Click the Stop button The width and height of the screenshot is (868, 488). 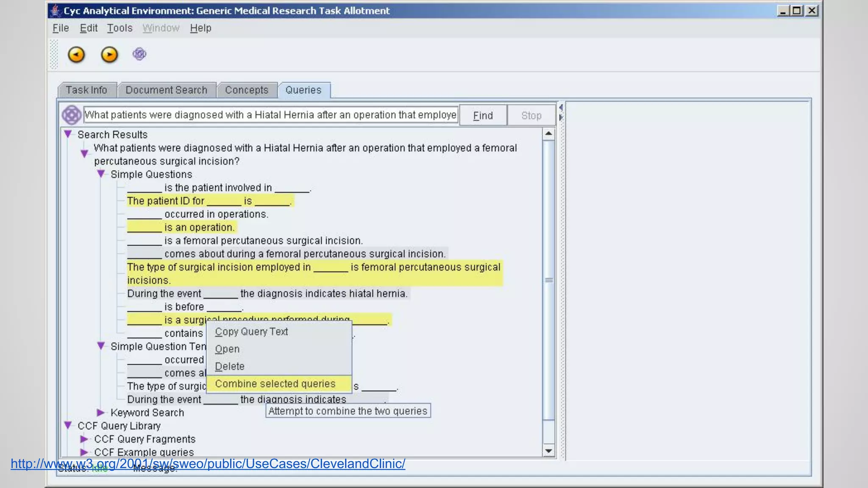pos(531,115)
